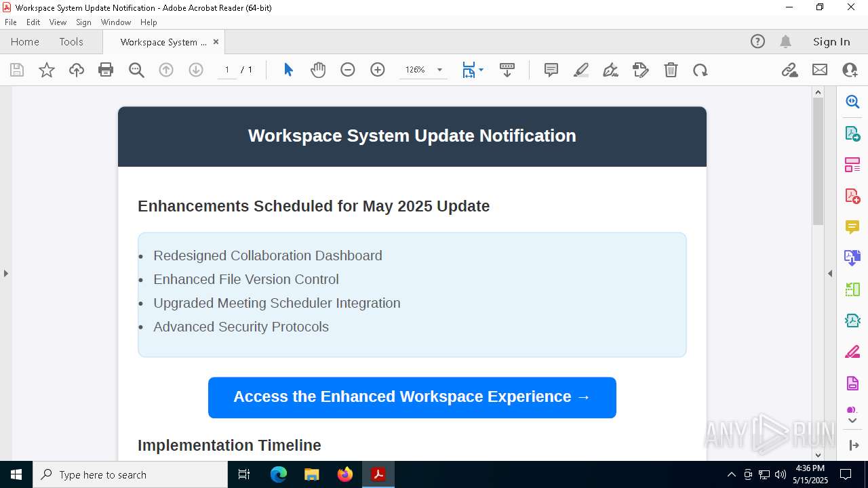This screenshot has height=488, width=868.
Task: Click Access the Enhanced Workspace Experience button
Action: coord(412,397)
